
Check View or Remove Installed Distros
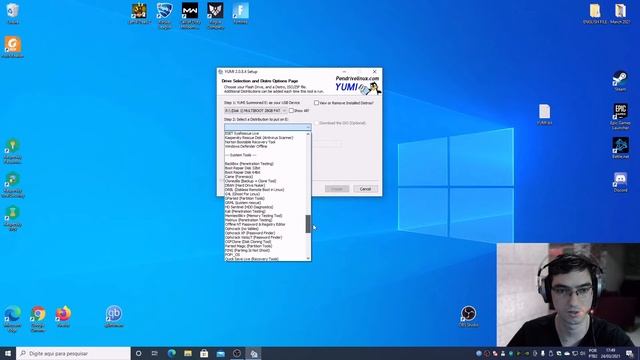pos(316,103)
